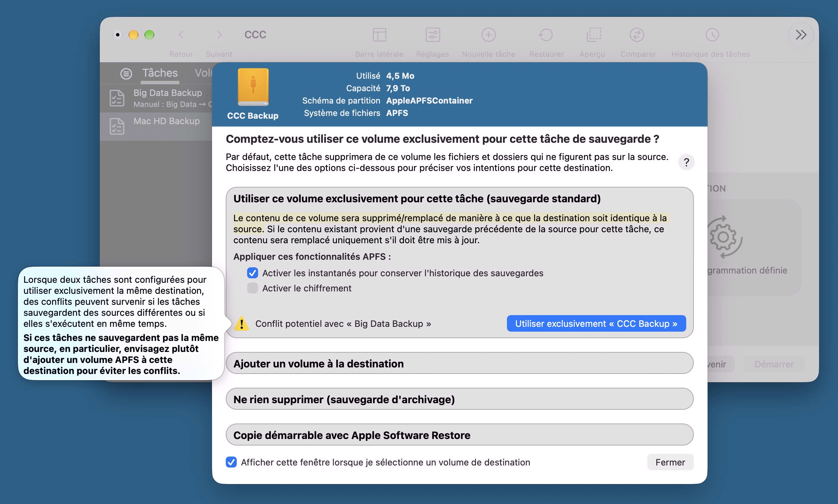The image size is (838, 504).
Task: Open the Barre latérale toolbar icon
Action: tap(379, 35)
